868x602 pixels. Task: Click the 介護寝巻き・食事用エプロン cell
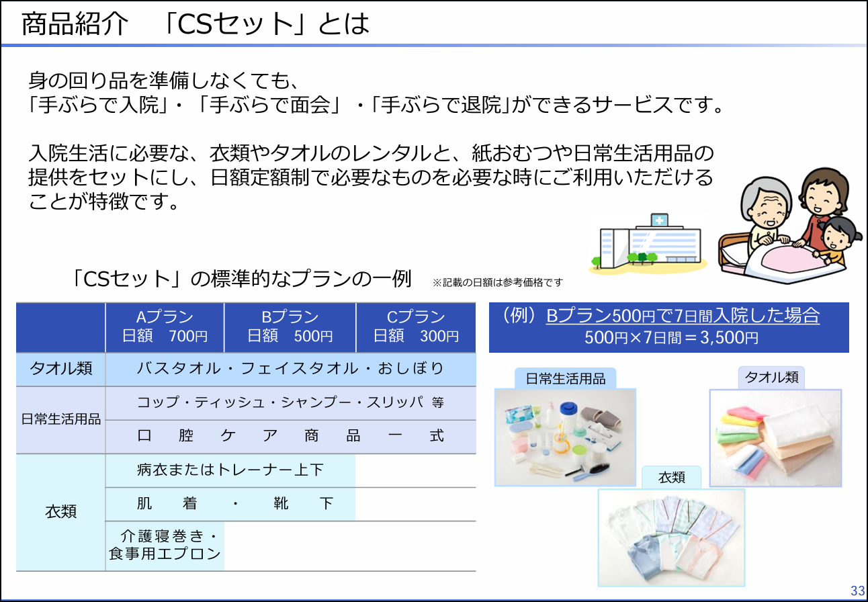(x=165, y=546)
